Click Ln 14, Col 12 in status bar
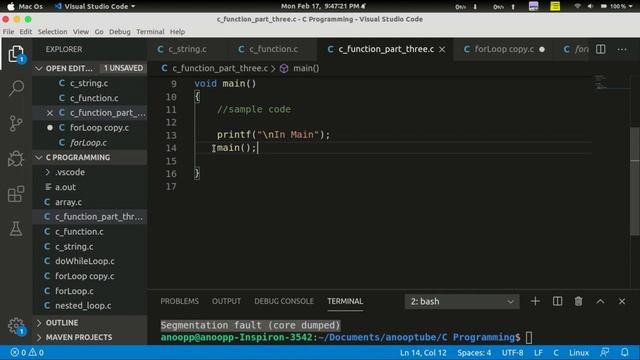Viewport: 640px width, 360px height. (423, 352)
